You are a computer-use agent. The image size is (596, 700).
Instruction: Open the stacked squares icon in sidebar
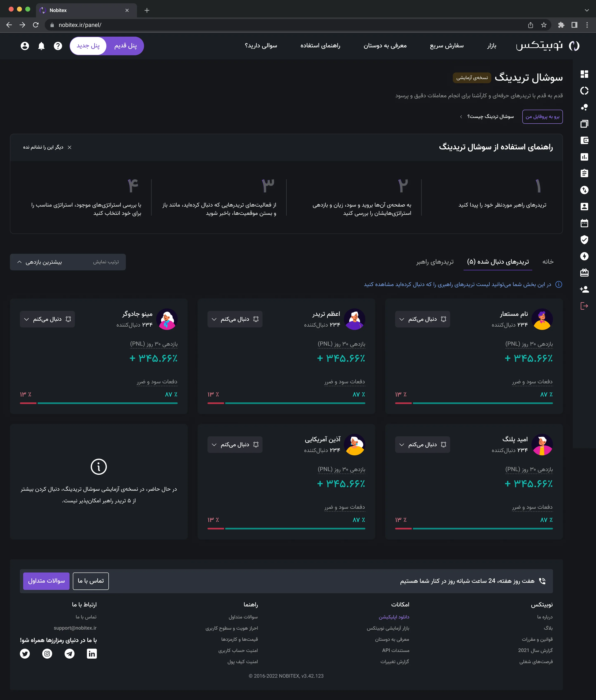584,124
